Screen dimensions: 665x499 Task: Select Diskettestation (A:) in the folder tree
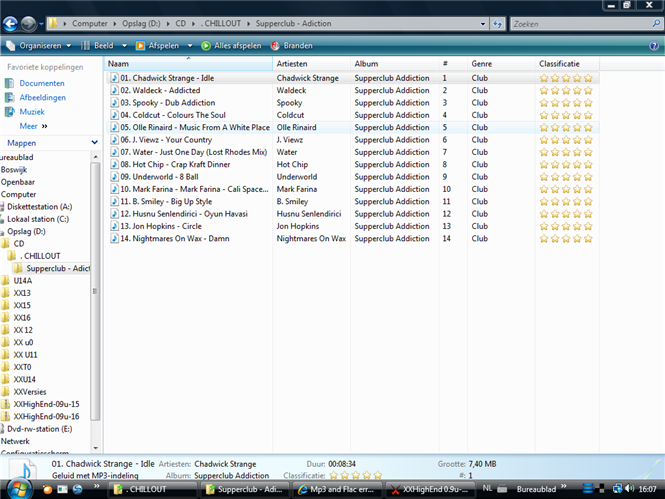click(x=39, y=207)
